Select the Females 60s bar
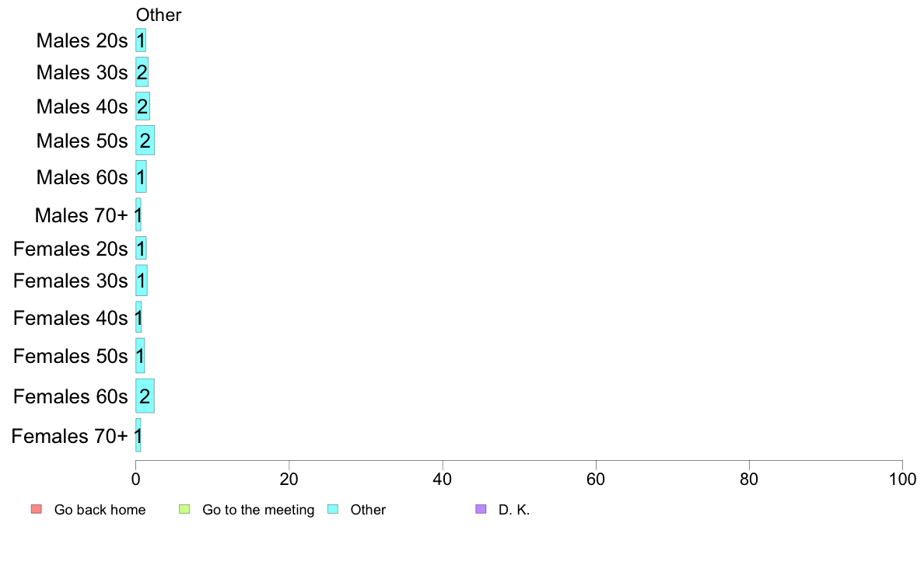The image size is (924, 572). point(145,396)
